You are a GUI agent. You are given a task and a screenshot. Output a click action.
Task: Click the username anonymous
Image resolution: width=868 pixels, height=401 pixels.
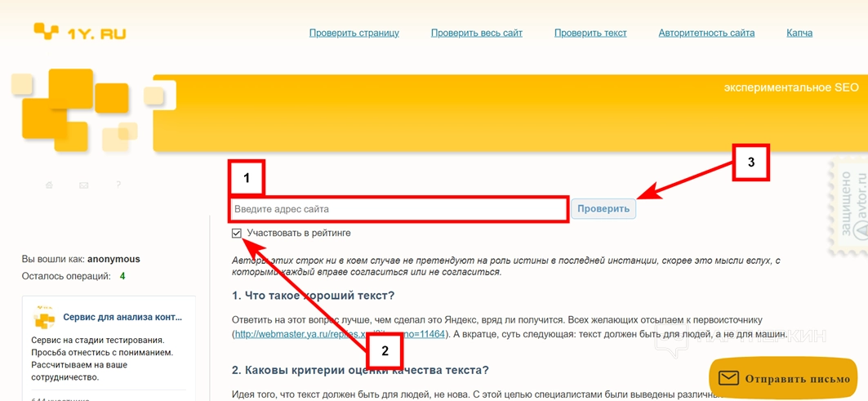(114, 259)
